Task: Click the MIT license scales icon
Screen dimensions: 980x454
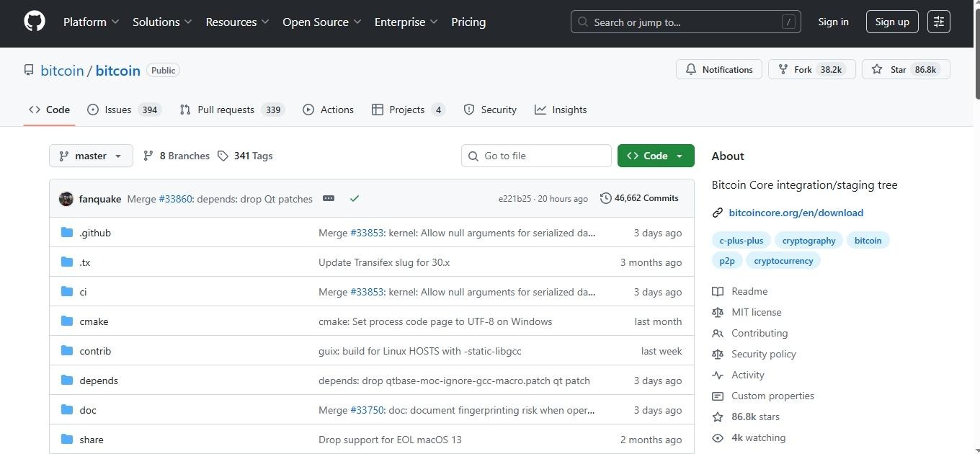Action: point(717,312)
